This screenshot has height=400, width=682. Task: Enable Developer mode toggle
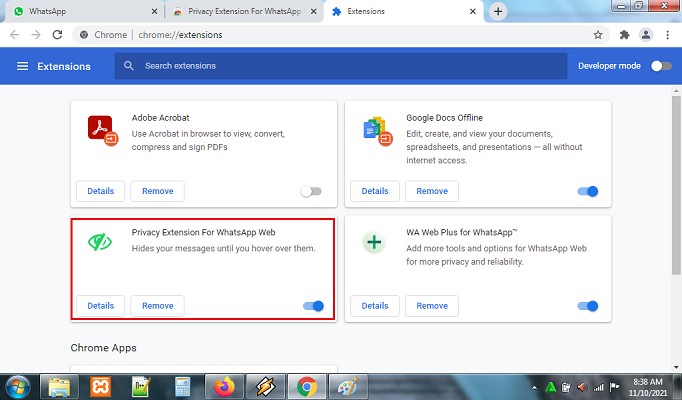click(x=661, y=66)
